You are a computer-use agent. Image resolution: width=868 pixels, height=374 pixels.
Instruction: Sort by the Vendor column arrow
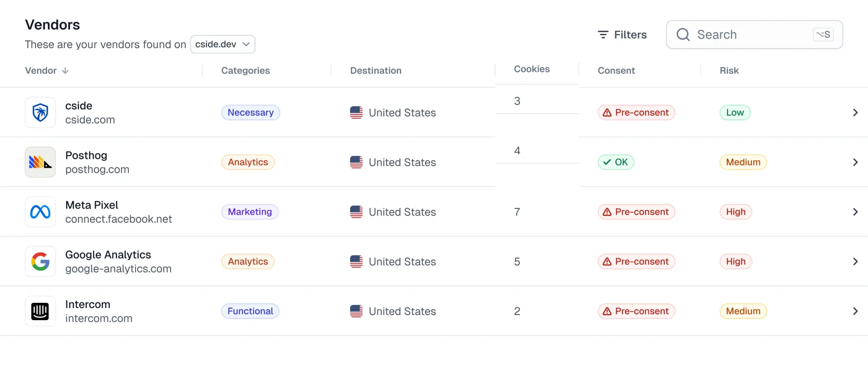[x=65, y=70]
